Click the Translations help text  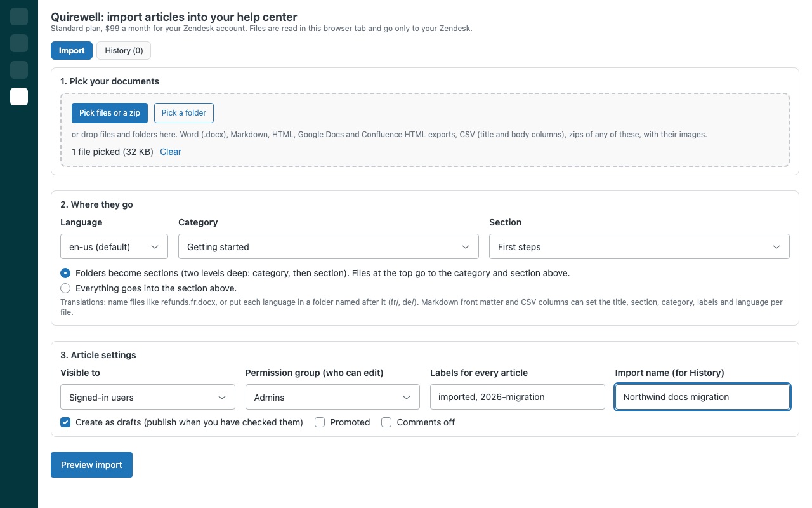pyautogui.click(x=421, y=307)
